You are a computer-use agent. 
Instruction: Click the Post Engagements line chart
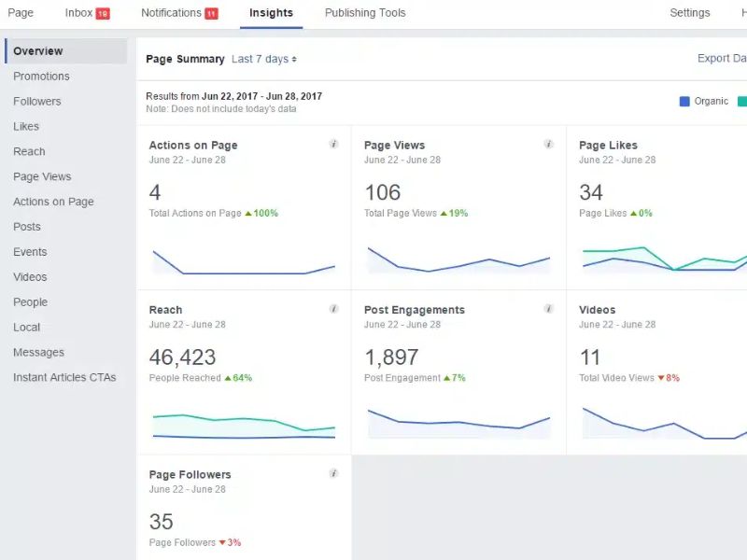tap(458, 424)
